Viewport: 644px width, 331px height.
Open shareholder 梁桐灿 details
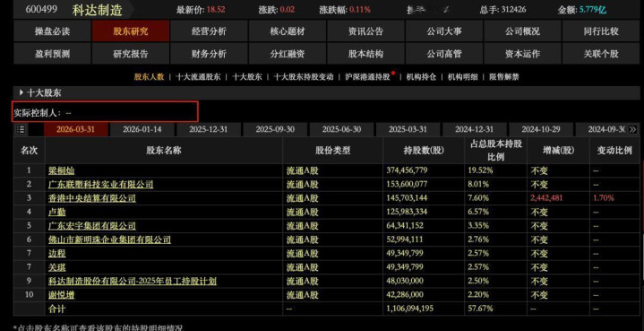(61, 170)
